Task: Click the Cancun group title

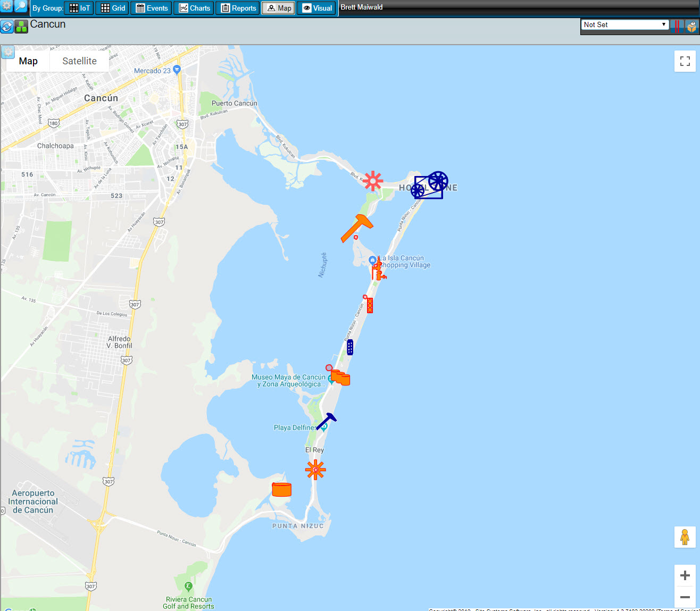Action: pos(48,24)
